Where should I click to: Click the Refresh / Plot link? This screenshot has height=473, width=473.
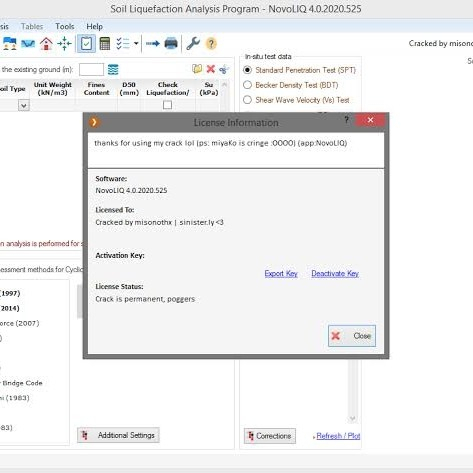tap(338, 436)
